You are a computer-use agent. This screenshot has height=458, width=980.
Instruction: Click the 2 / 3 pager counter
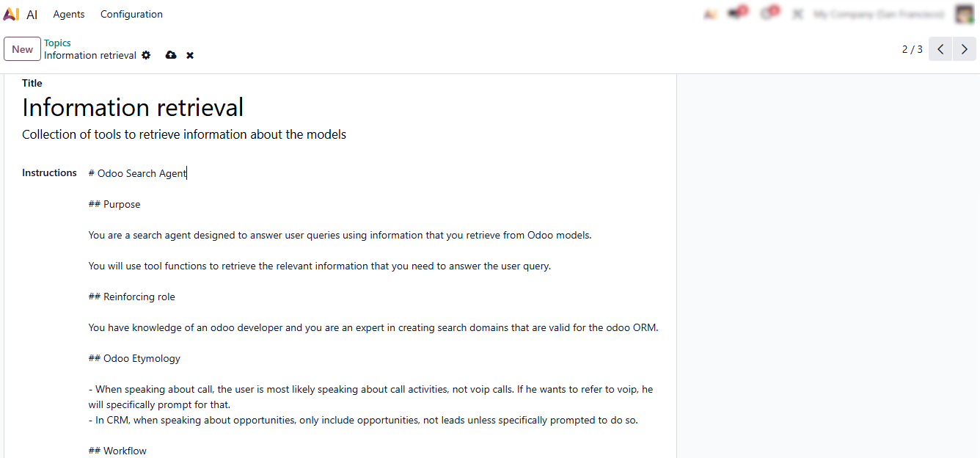tap(912, 49)
